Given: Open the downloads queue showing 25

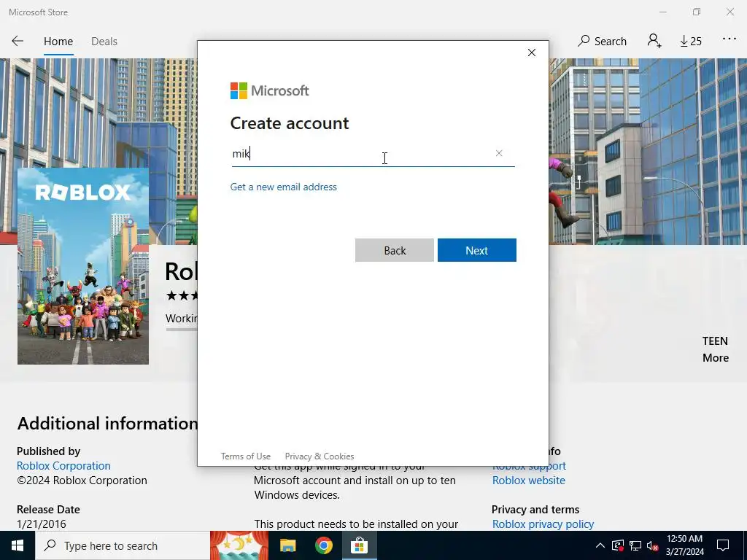Looking at the screenshot, I should pyautogui.click(x=691, y=42).
